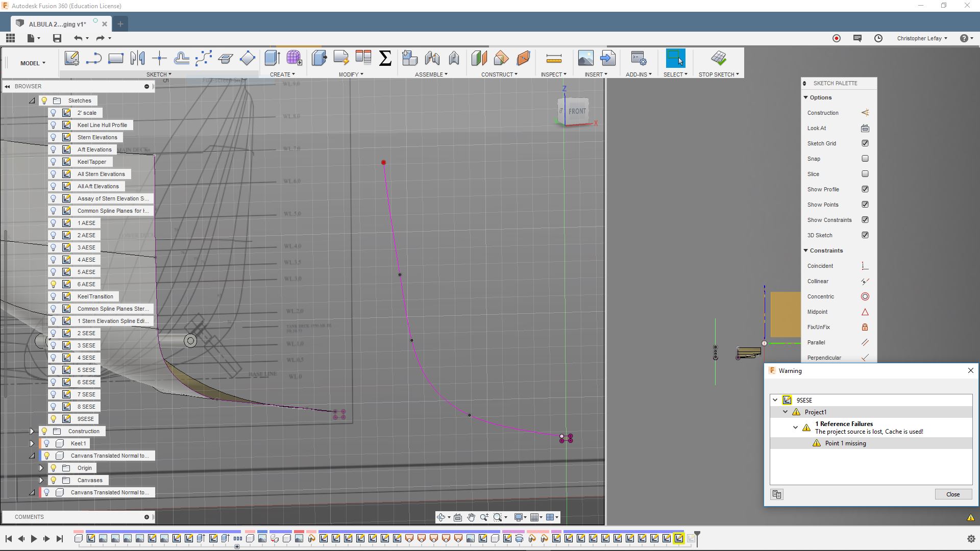Click the copy-to-clipboard button in the Warning dialog
Screen dimensions: 980x551
776,494
